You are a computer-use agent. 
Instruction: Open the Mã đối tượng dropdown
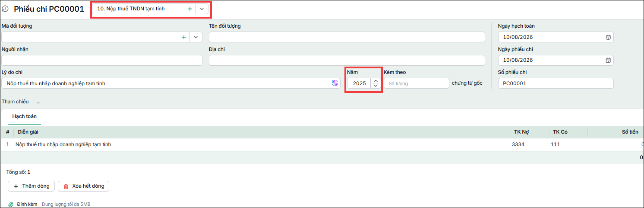[196, 37]
